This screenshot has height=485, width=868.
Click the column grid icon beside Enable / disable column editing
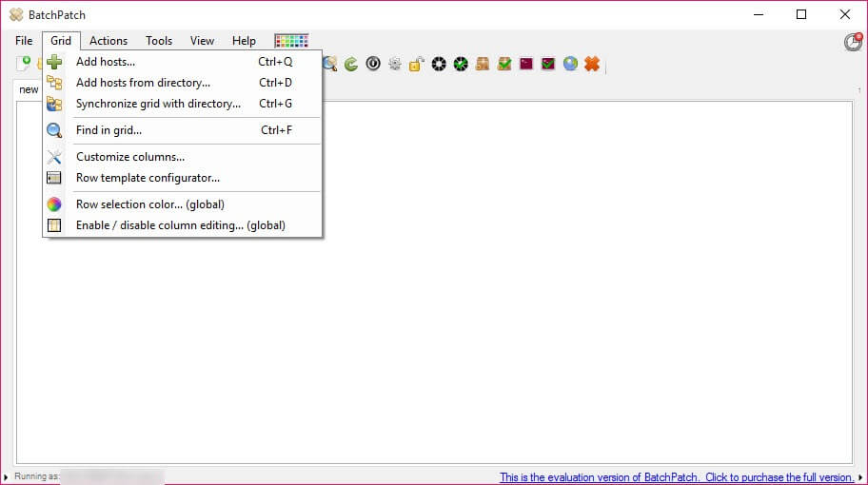(x=54, y=225)
